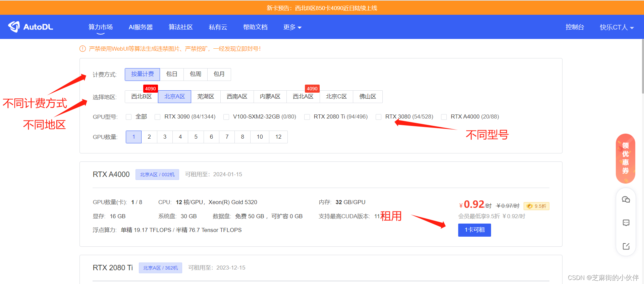This screenshot has width=644, height=284.
Task: Click the RTX 2080 Ti card title
Action: point(113,268)
